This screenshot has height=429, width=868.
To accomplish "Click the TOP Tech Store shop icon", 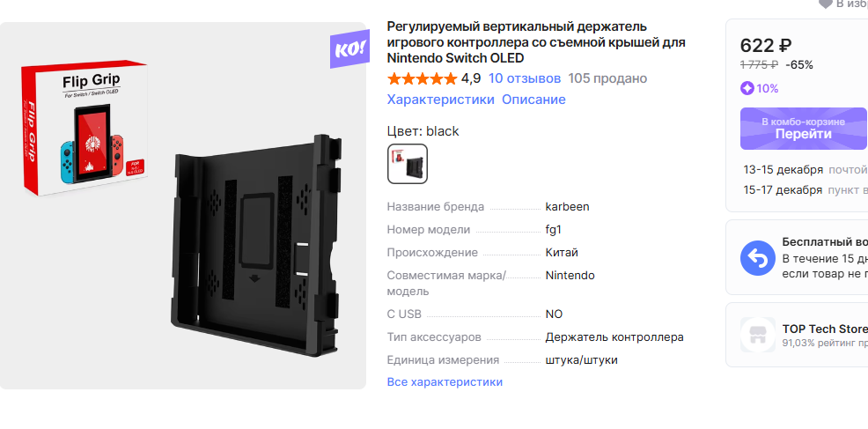I will (757, 335).
